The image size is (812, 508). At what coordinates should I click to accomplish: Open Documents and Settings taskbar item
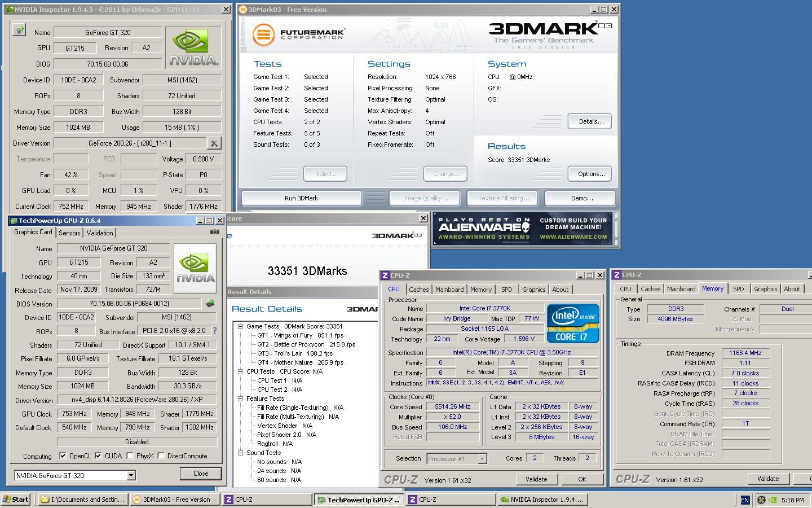(x=83, y=500)
